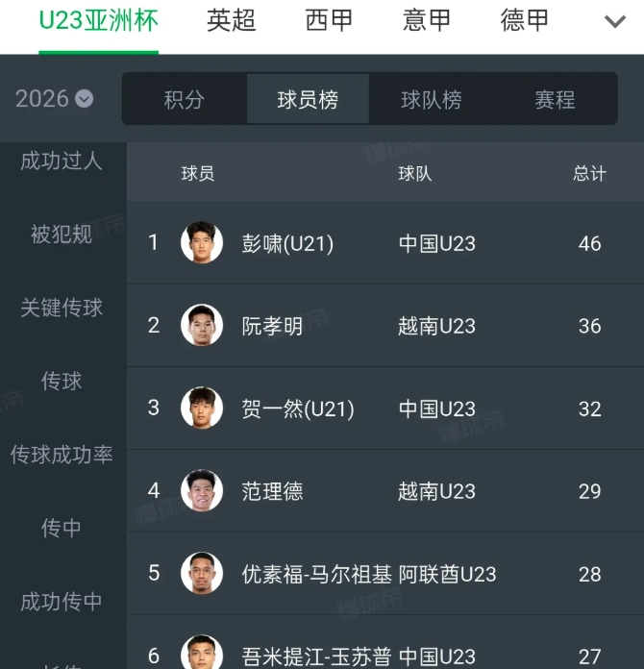Select the 球队榜 tab
The width and height of the screenshot is (644, 669).
pyautogui.click(x=431, y=99)
